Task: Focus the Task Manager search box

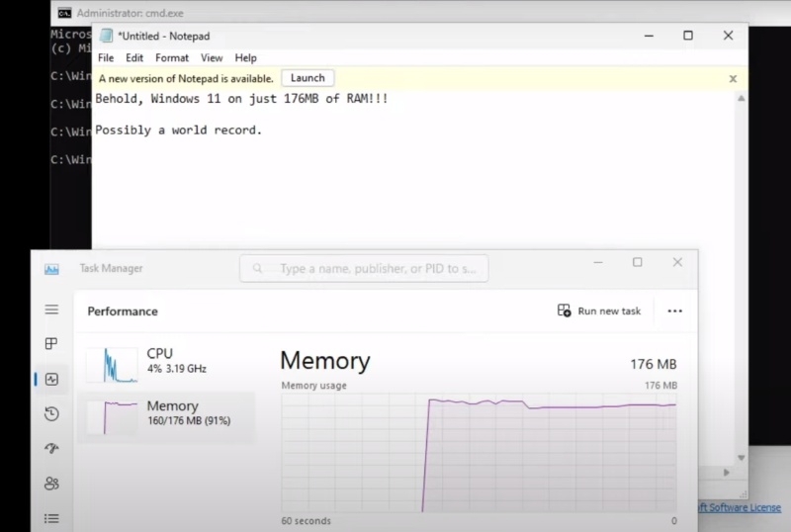Action: (x=364, y=268)
